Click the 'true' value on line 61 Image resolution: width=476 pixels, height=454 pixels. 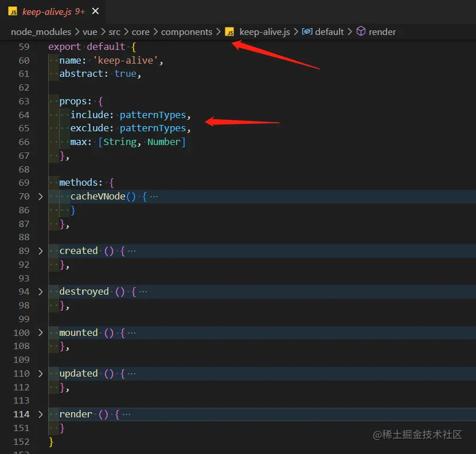(x=126, y=74)
